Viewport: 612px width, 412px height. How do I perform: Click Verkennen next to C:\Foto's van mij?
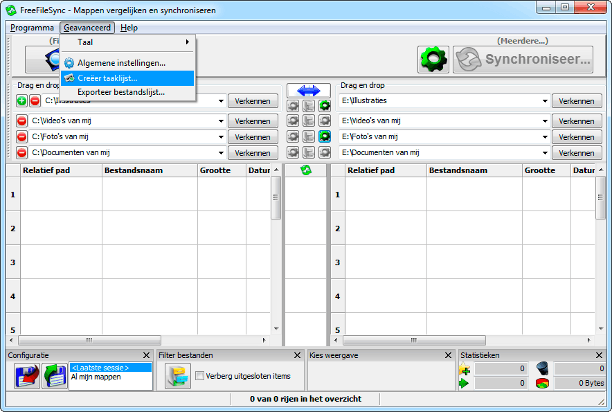pyautogui.click(x=253, y=137)
